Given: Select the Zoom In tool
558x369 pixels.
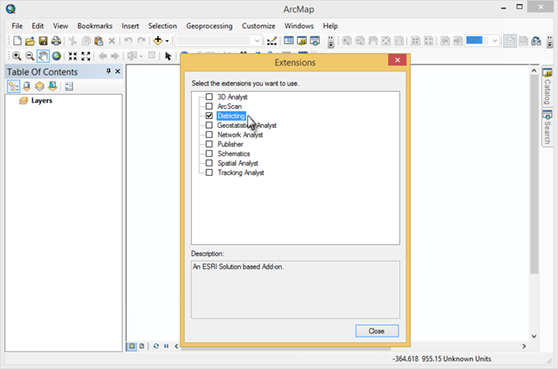Looking at the screenshot, I should pos(16,56).
